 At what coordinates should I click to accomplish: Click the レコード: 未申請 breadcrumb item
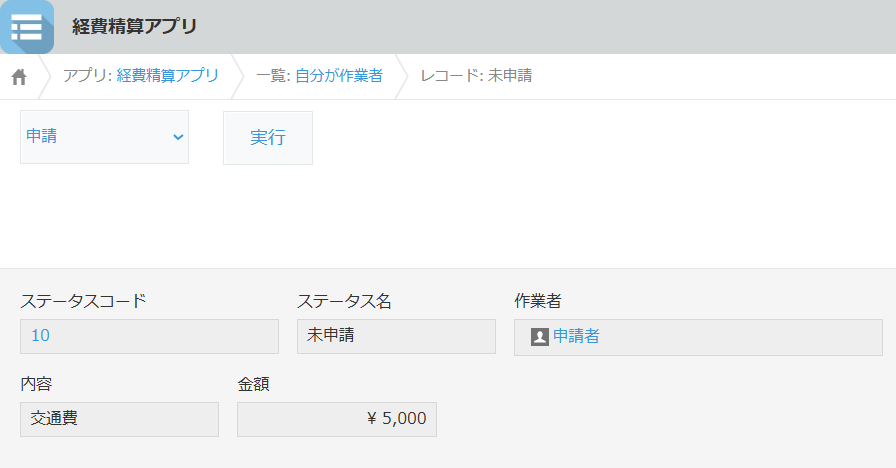point(476,76)
